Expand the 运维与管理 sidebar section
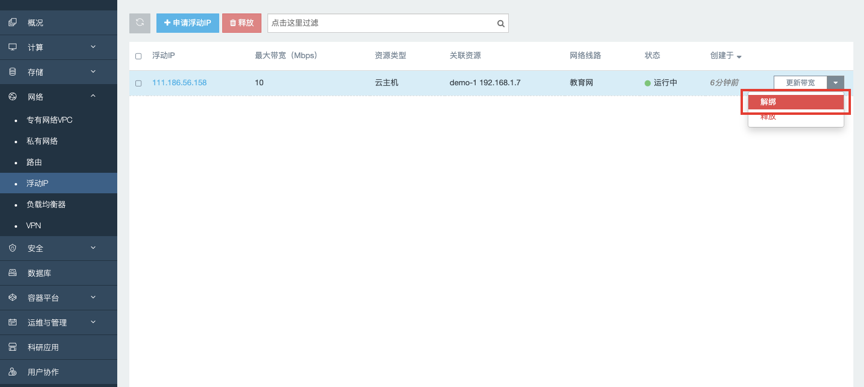Image resolution: width=864 pixels, height=387 pixels. [x=93, y=322]
